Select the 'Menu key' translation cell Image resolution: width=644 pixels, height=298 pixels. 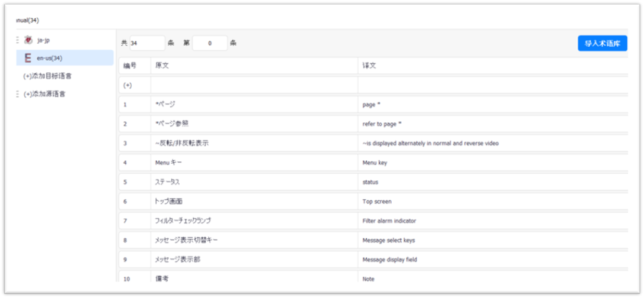coord(375,163)
